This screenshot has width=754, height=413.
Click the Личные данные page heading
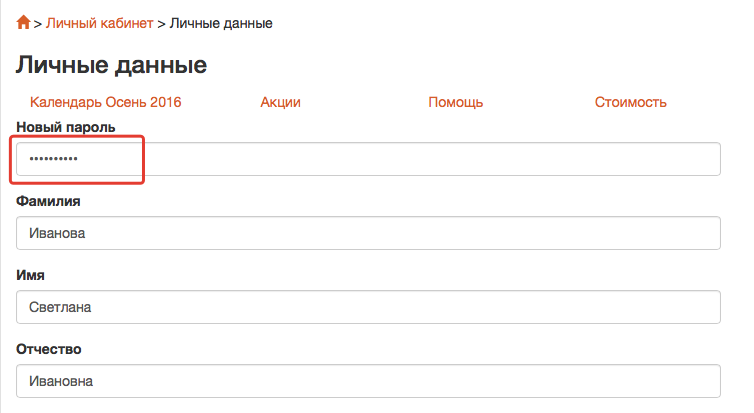[x=112, y=64]
